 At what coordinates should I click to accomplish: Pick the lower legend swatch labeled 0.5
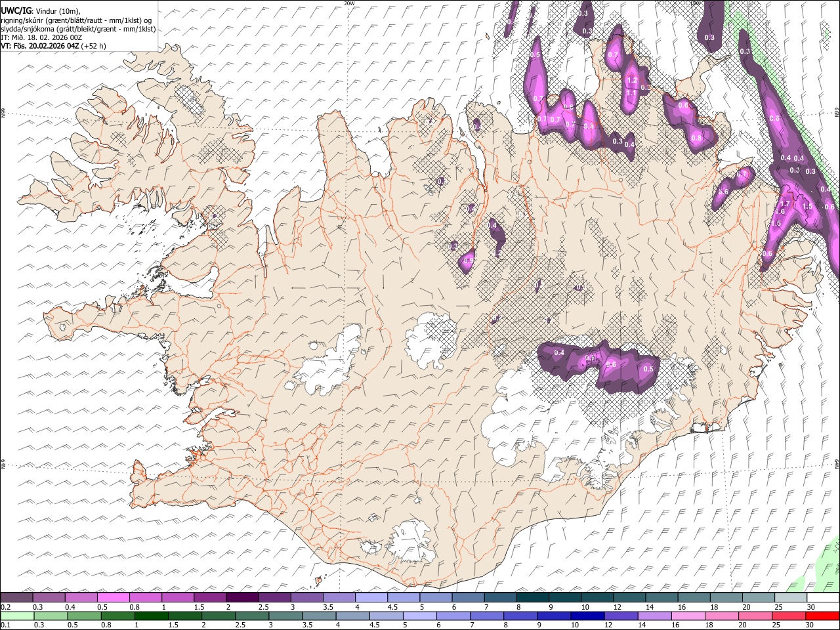(84, 616)
